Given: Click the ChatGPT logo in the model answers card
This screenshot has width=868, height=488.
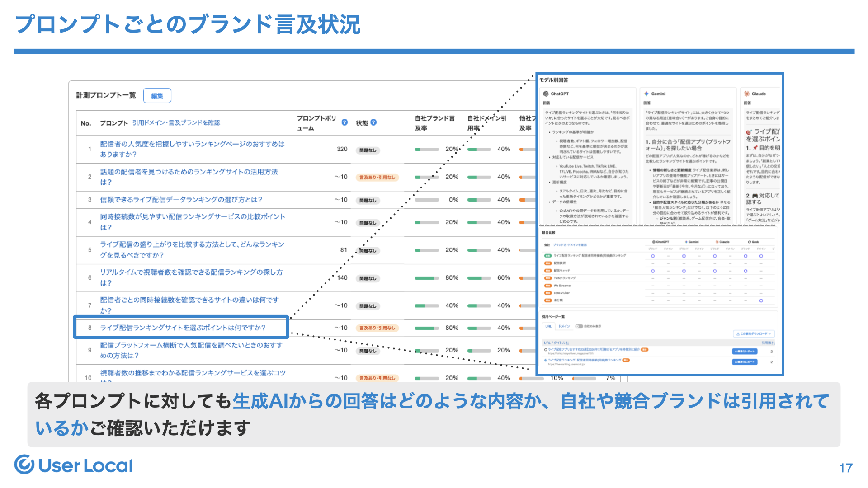Looking at the screenshot, I should tap(546, 94).
